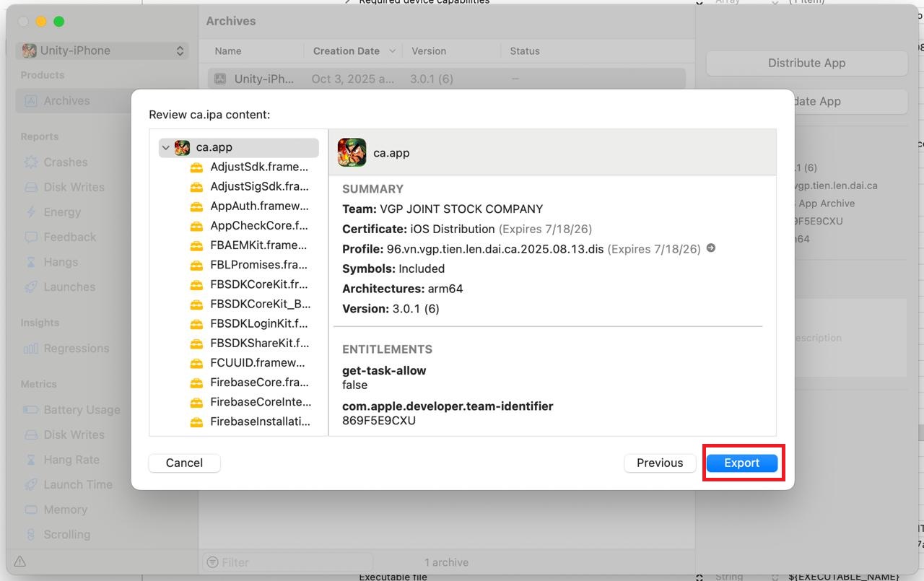924x581 pixels.
Task: Click the Distribute App button
Action: 806,63
